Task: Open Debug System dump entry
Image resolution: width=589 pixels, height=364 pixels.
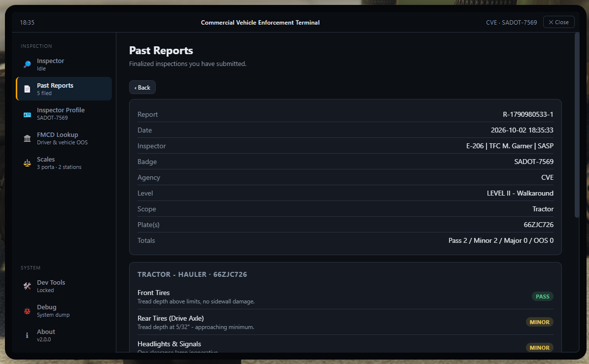Action: point(64,311)
